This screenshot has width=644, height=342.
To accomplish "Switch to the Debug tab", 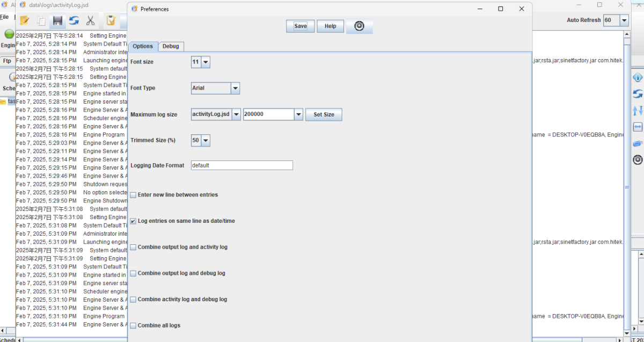I will pyautogui.click(x=171, y=47).
